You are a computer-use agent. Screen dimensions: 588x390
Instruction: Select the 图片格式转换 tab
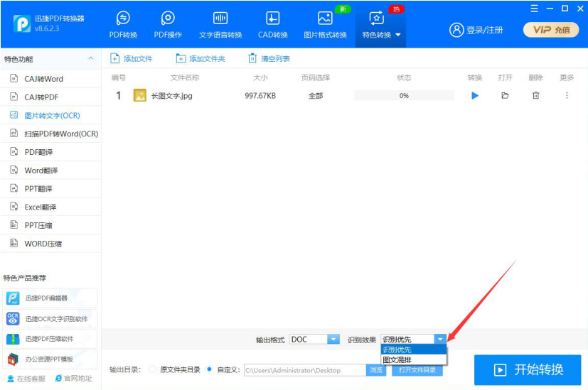point(325,25)
